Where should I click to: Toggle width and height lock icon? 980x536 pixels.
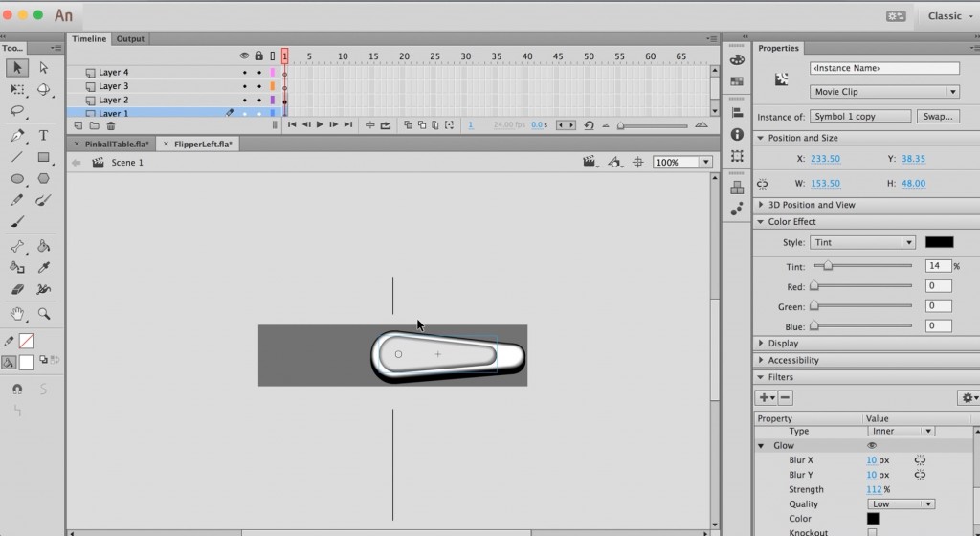(762, 184)
